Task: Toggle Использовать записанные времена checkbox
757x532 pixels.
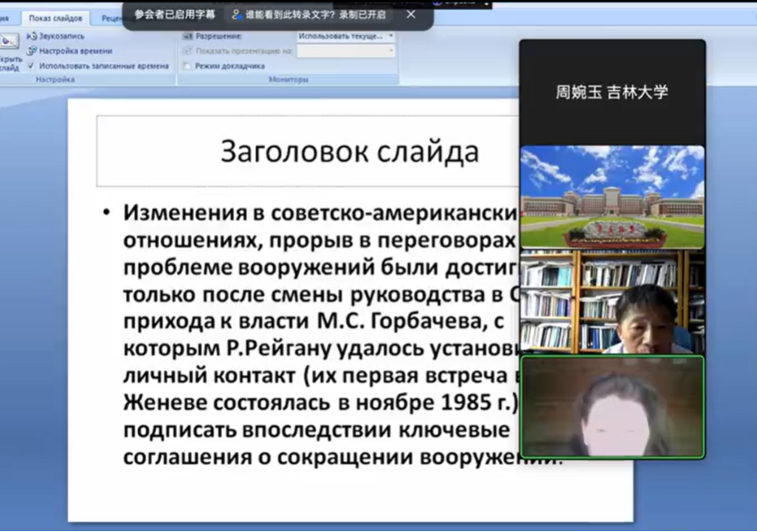Action: [32, 65]
